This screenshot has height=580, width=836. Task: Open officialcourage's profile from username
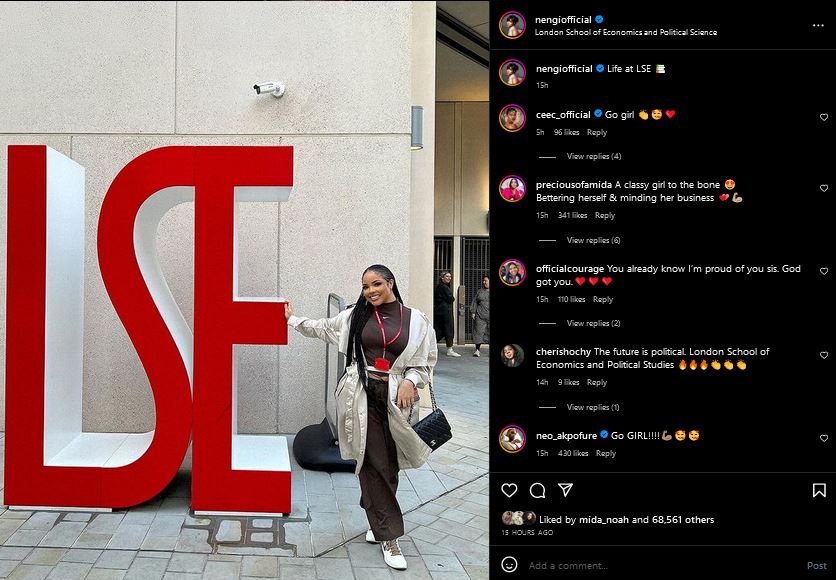pos(569,269)
